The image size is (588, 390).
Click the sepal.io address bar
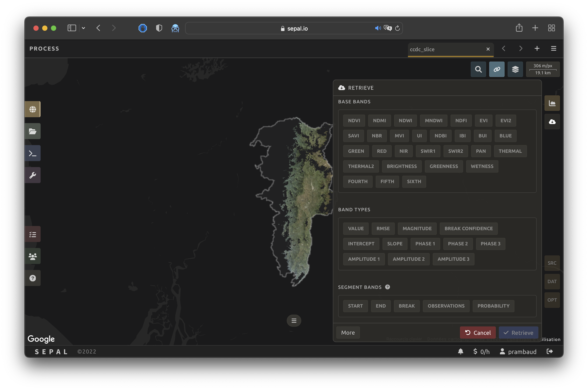[294, 28]
